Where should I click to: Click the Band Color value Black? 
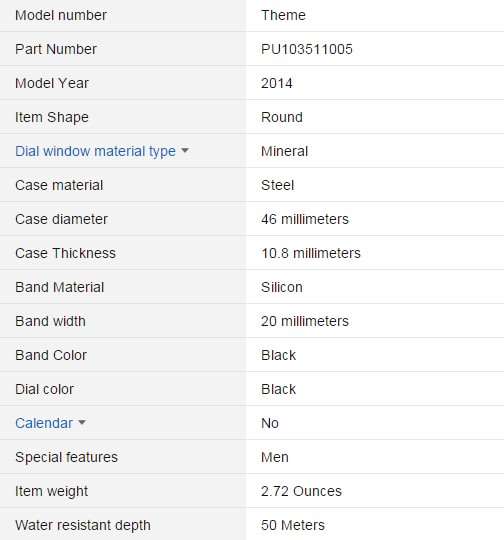coord(278,355)
